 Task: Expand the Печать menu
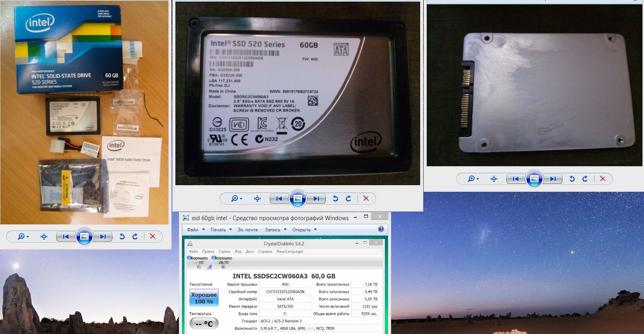click(x=221, y=230)
